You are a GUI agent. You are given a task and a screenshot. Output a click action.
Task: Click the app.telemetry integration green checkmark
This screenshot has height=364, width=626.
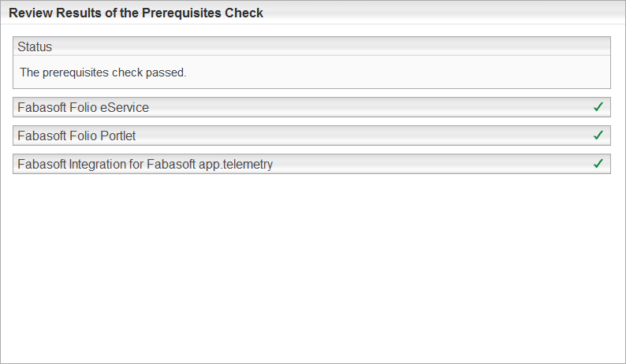(598, 164)
